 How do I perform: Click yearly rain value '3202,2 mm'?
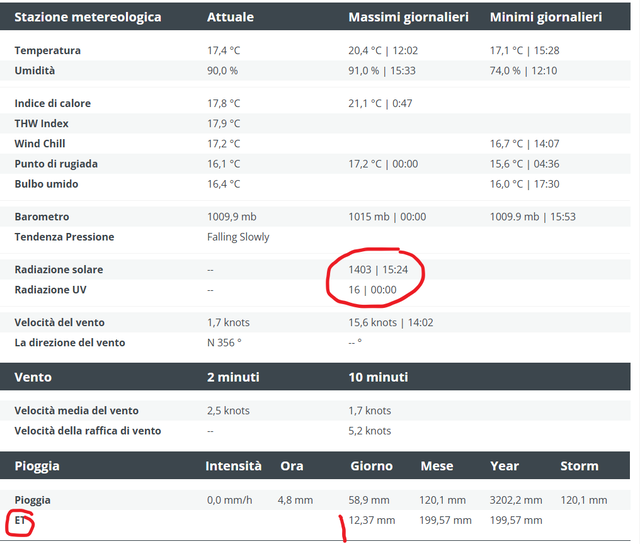[x=516, y=500]
